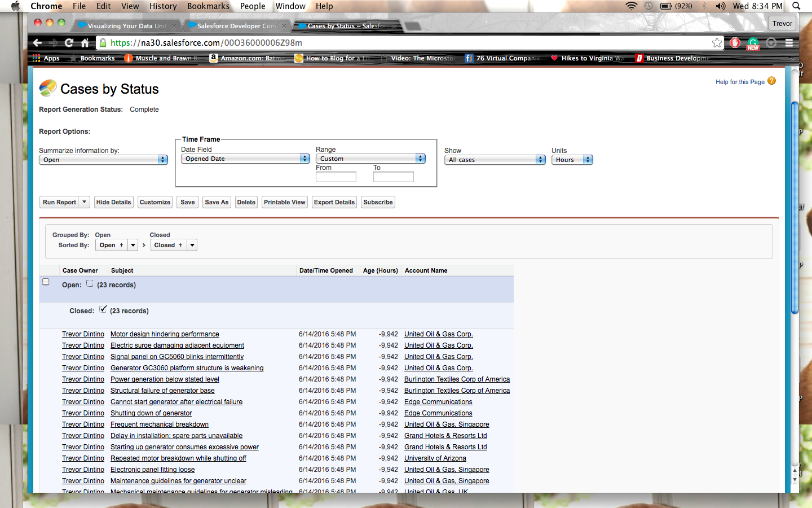
Task: Open the 76 Virtual Companies bookmark
Action: (x=502, y=58)
